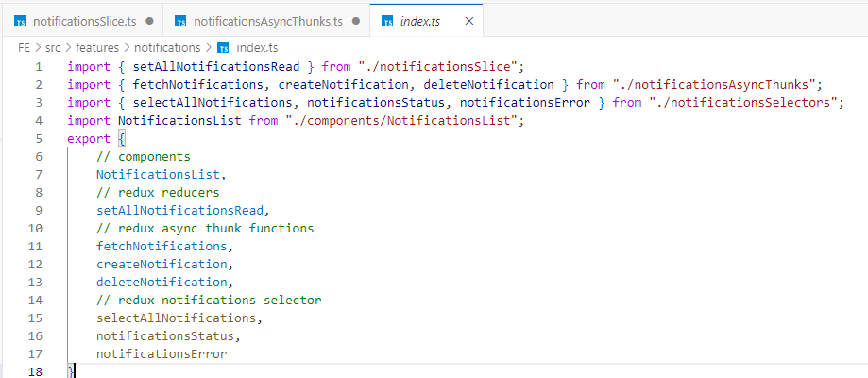Click the "./components/NotificationsList" path string
Screen dimensions: 868x378
point(401,120)
